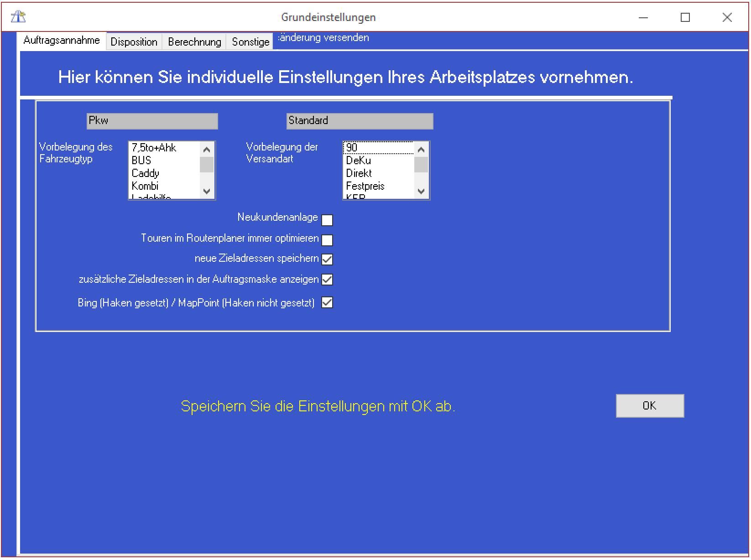Open the Auftragsannahme tab
The image size is (751, 560).
click(62, 41)
